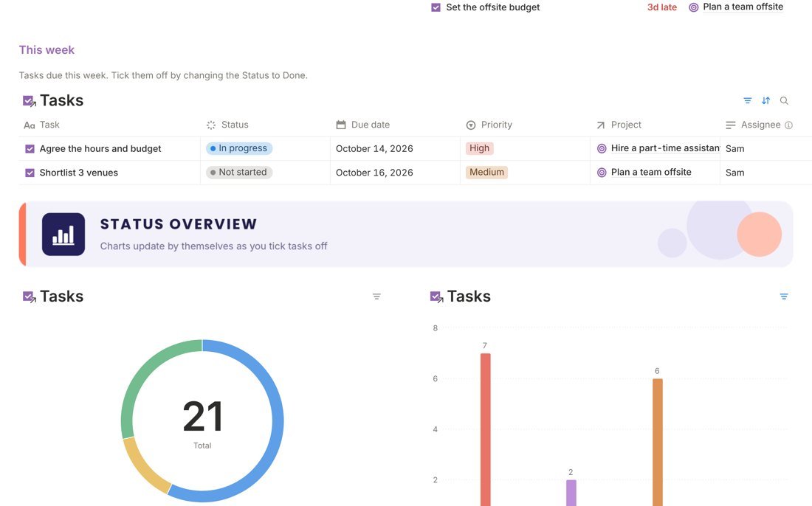Viewport: 812px width, 506px height.
Task: Click the Tasks due this week description text
Action: tap(163, 75)
